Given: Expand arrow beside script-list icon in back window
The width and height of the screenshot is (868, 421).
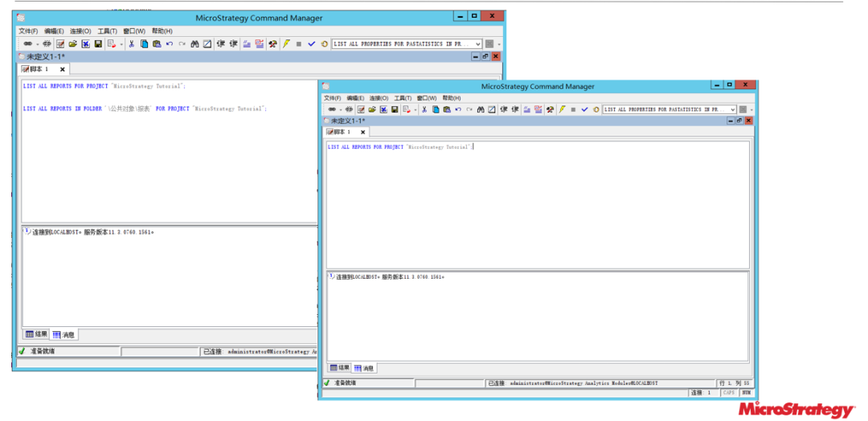Looking at the screenshot, I should pos(121,44).
